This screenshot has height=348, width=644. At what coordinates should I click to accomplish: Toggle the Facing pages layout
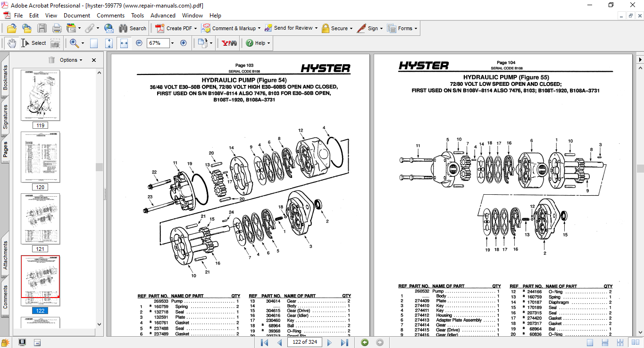(635, 343)
